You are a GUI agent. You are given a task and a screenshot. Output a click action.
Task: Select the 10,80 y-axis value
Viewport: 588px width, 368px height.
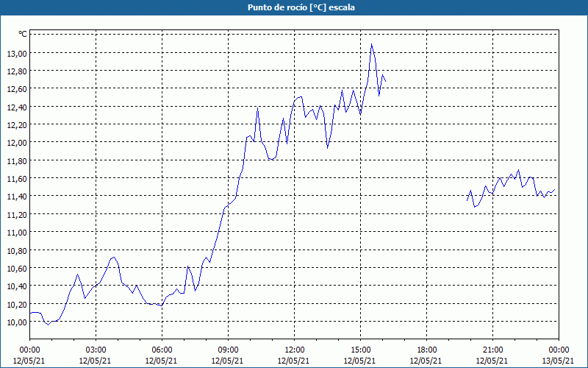coord(17,250)
